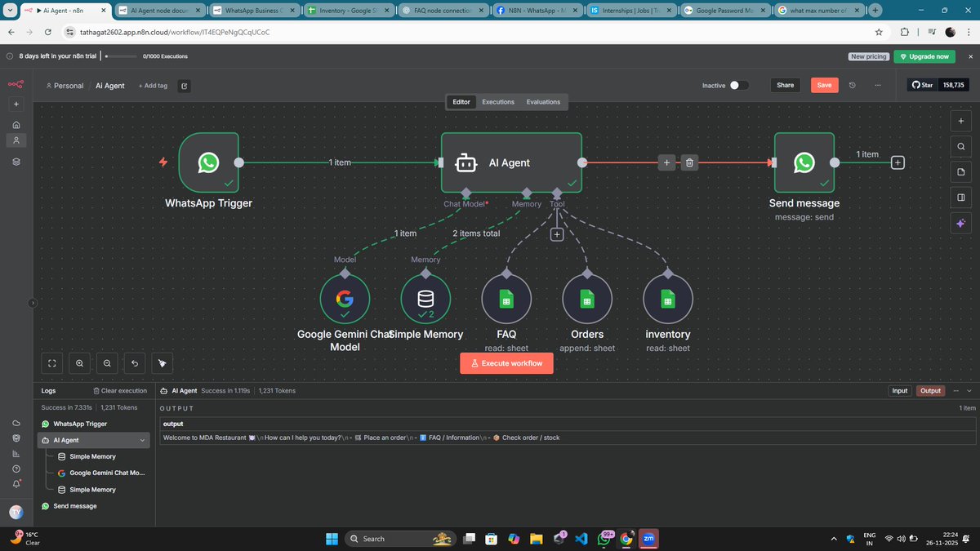The image size is (980, 551).
Task: Click the executions usage progress bar
Action: click(x=121, y=56)
